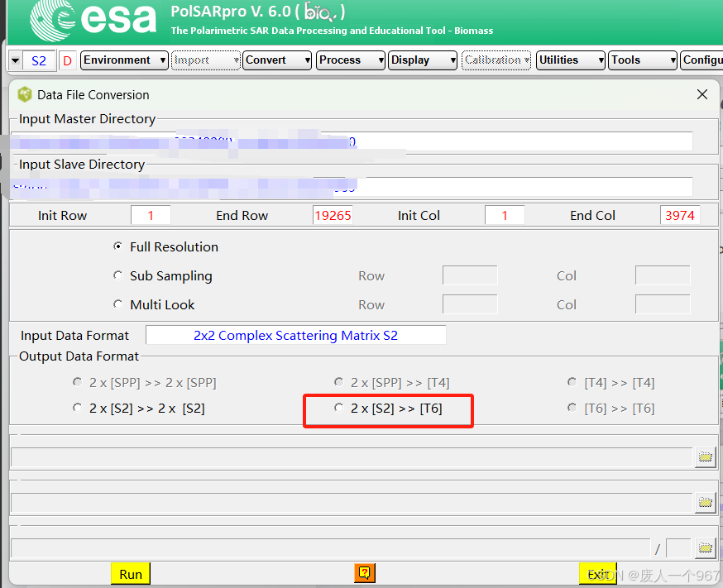Open the Utilities dropdown menu
Screen dimensions: 723x588
click(x=571, y=60)
